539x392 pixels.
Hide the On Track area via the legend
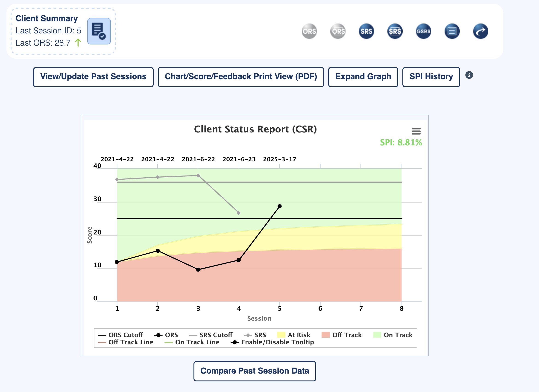click(398, 335)
